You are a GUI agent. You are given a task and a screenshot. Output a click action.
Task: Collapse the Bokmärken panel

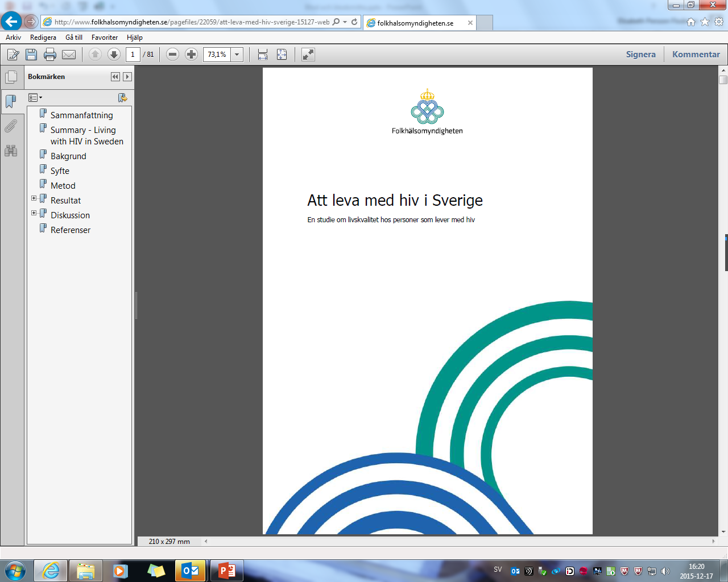coord(115,77)
